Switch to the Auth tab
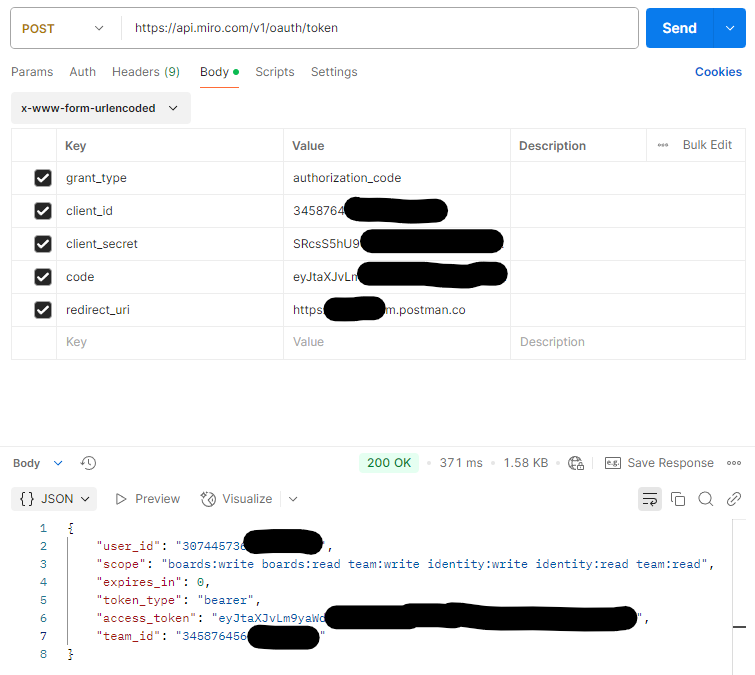This screenshot has height=675, width=755. (x=82, y=72)
